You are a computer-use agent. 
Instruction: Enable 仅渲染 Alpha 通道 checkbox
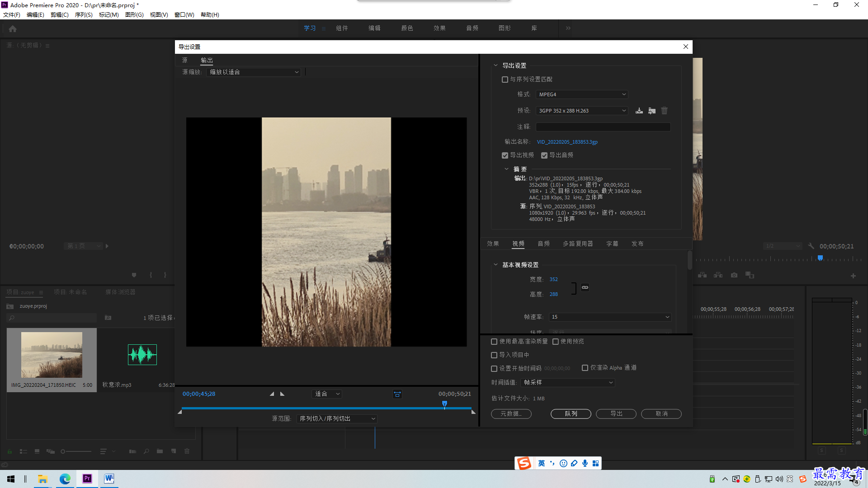[x=585, y=368]
